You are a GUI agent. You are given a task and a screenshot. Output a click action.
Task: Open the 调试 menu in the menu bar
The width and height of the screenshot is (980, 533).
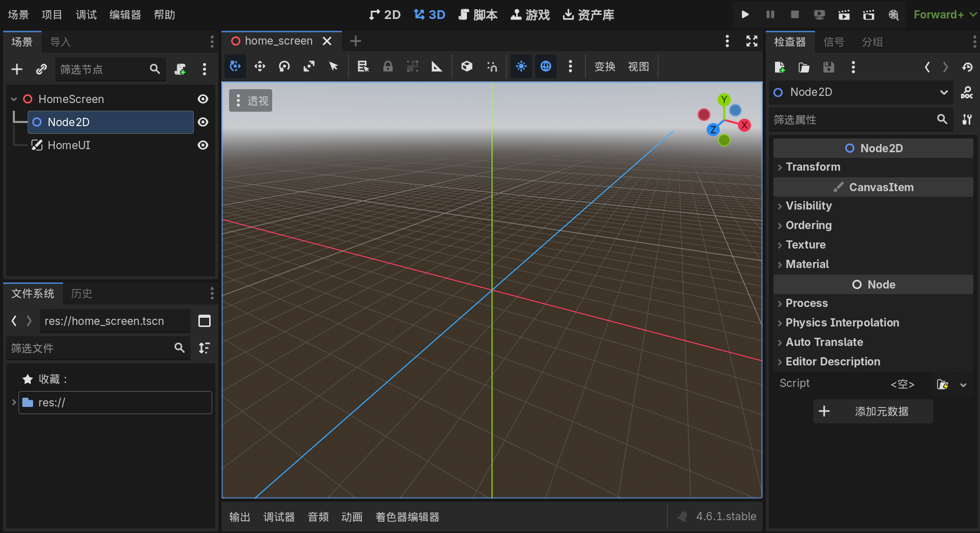pyautogui.click(x=86, y=14)
